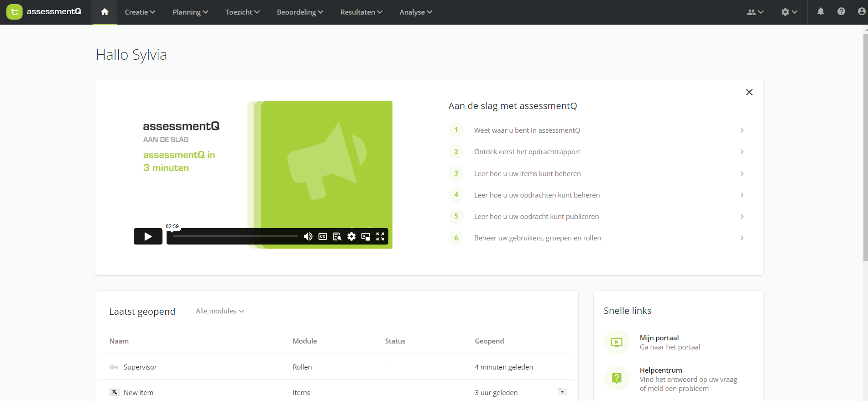Click the step 1 number badge

pyautogui.click(x=456, y=130)
